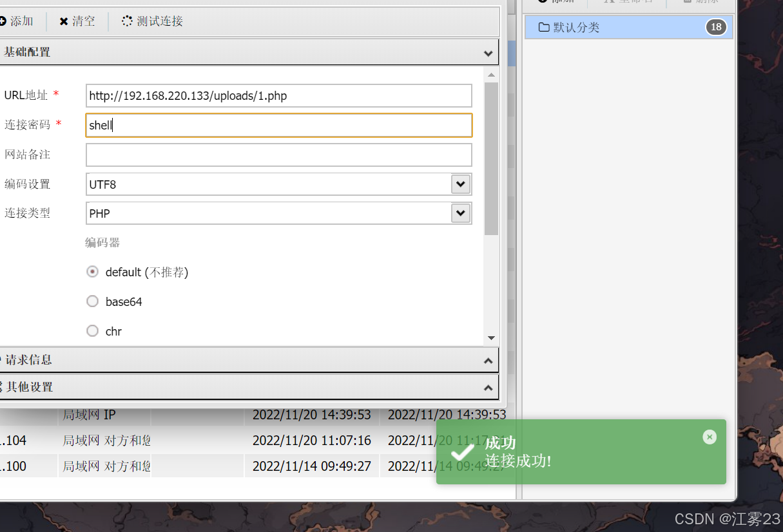This screenshot has height=532, width=783.
Task: Expand the 其他设置 section
Action: (488, 387)
